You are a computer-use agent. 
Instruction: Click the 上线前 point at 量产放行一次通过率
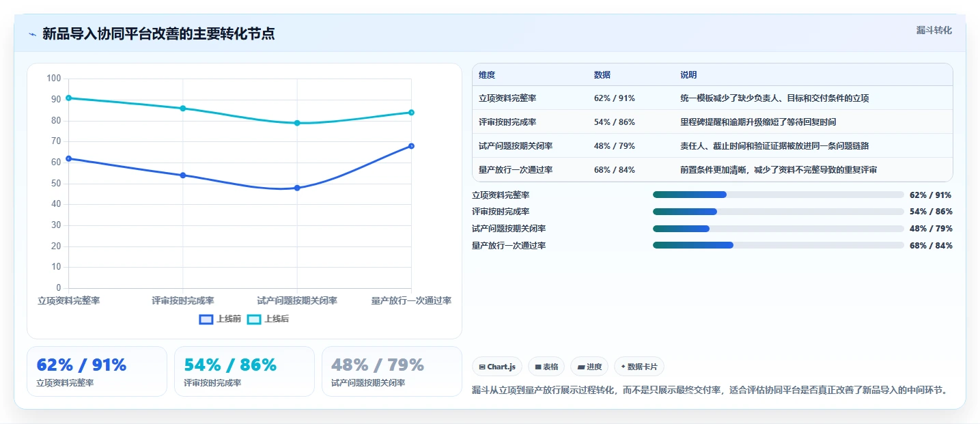coord(411,145)
